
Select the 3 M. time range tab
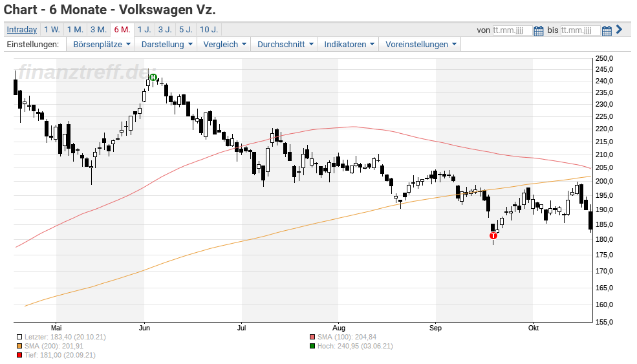coord(98,30)
